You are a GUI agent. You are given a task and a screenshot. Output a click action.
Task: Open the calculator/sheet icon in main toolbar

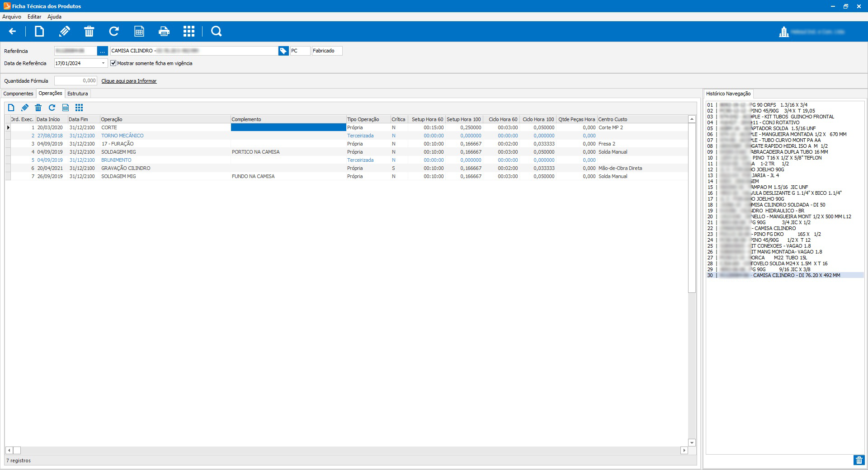[139, 31]
